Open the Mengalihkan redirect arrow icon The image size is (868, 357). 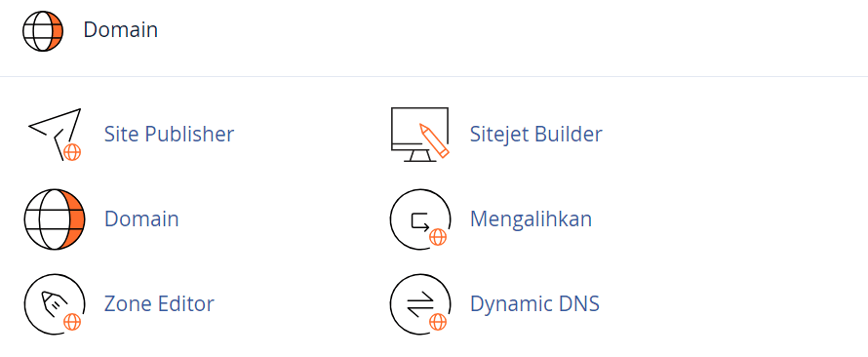419,219
